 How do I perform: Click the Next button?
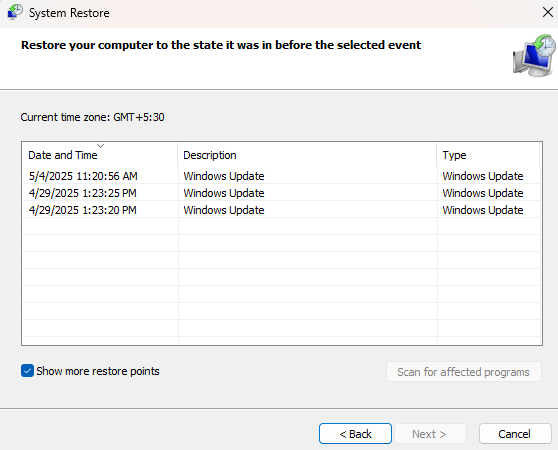tap(430, 434)
